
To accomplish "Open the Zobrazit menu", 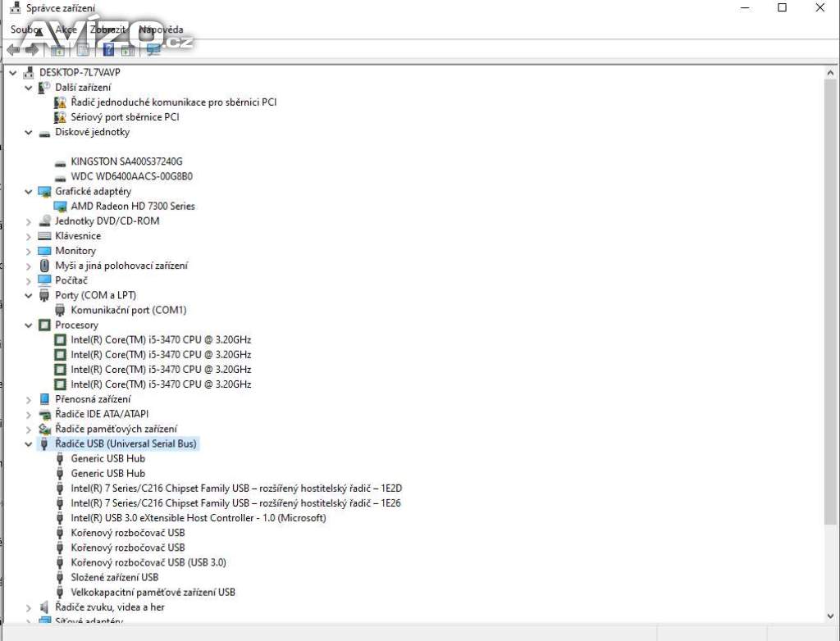I will (x=107, y=30).
